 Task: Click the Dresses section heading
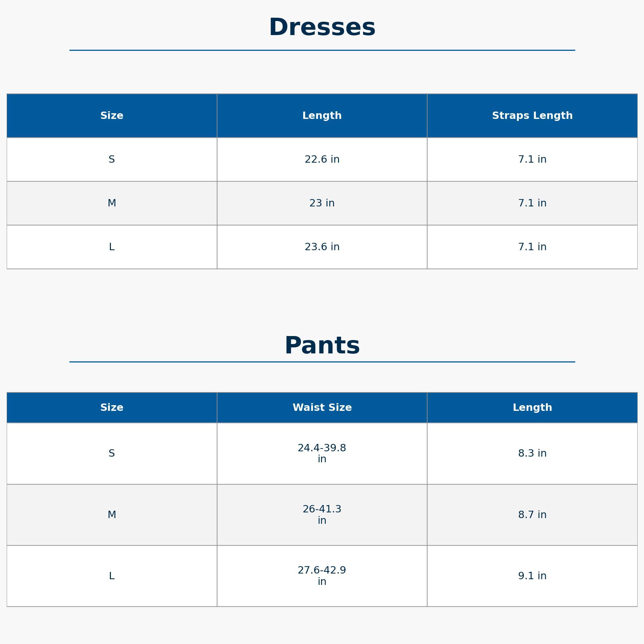pyautogui.click(x=322, y=27)
